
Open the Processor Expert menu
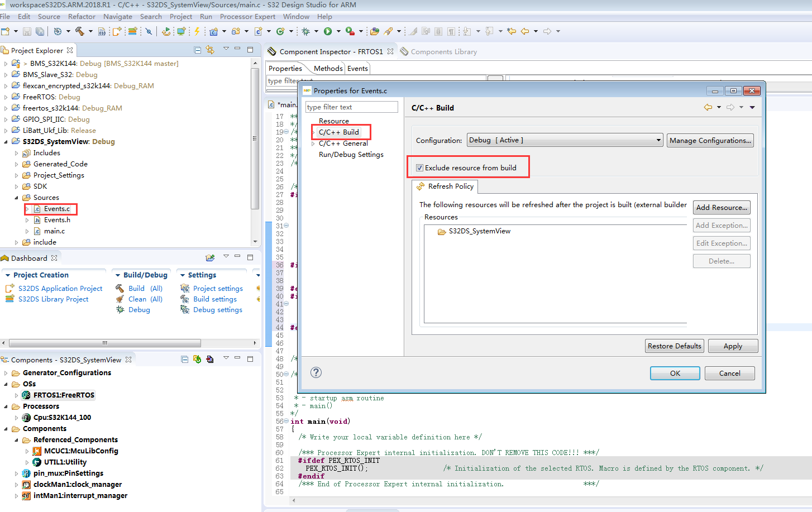pyautogui.click(x=247, y=16)
